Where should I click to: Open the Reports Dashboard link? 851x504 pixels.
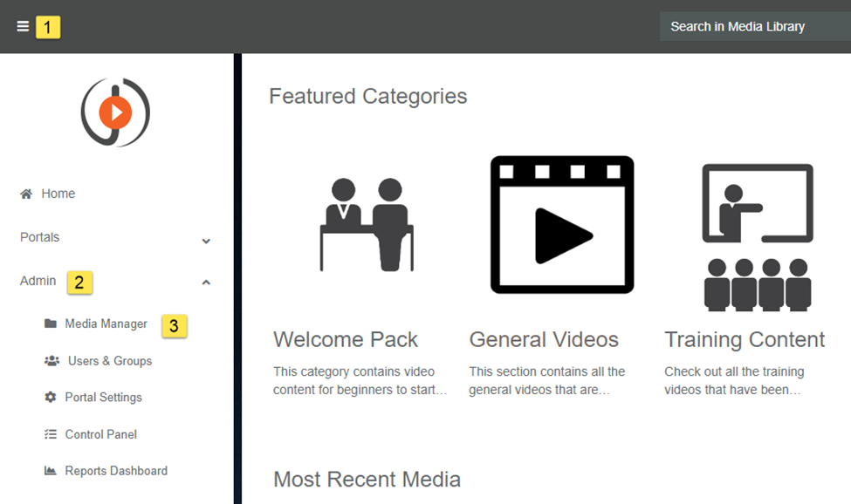tap(116, 471)
